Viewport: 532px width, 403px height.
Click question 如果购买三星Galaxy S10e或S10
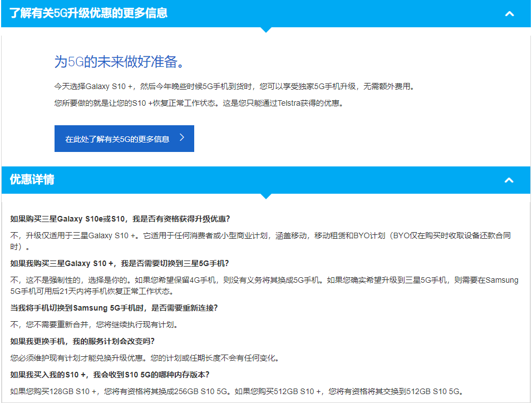(120, 219)
